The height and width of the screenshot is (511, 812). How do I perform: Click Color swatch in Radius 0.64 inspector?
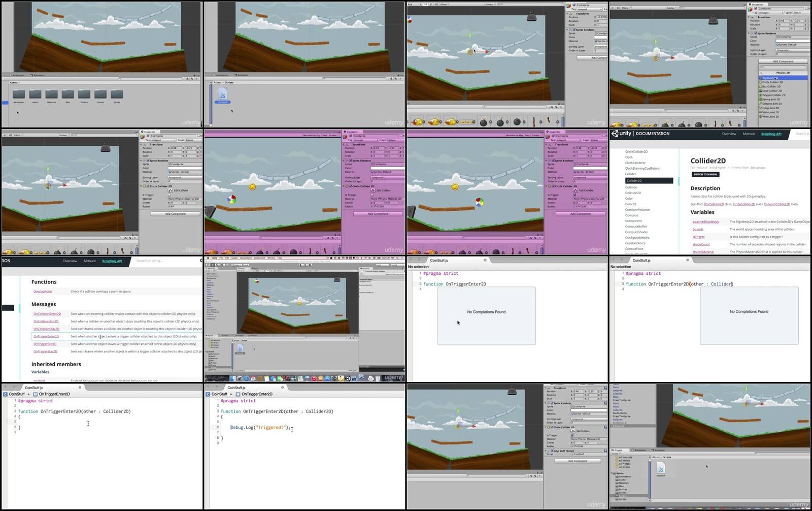tap(185, 168)
